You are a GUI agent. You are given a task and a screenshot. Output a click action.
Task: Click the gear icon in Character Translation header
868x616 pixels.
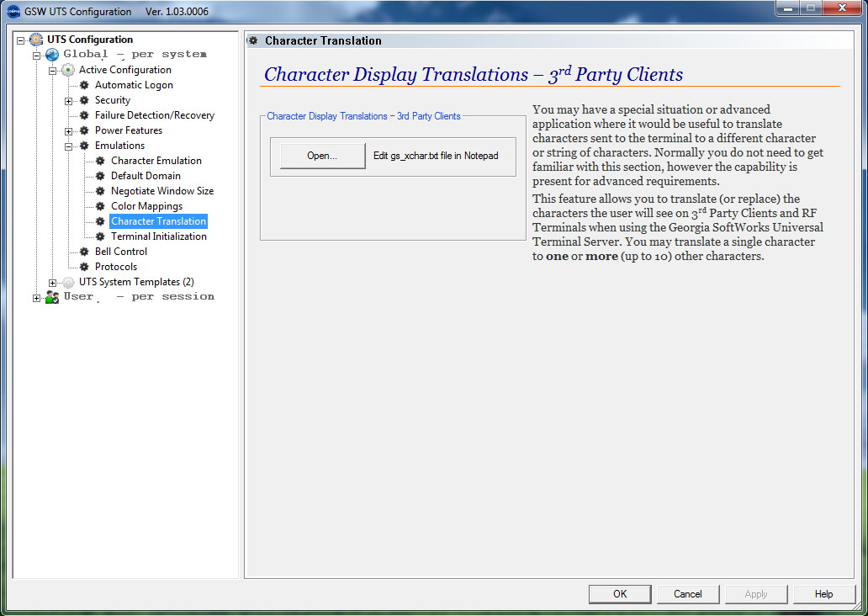click(x=253, y=40)
